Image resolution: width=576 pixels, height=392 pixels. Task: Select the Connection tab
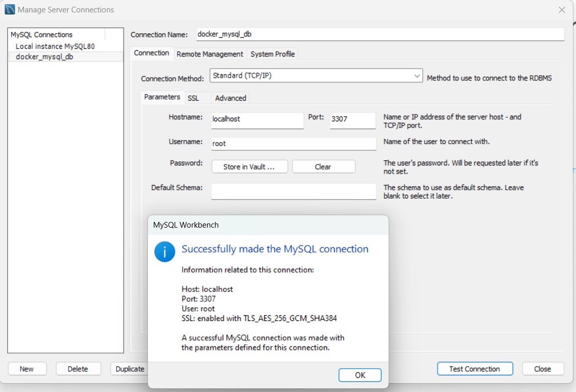[152, 53]
